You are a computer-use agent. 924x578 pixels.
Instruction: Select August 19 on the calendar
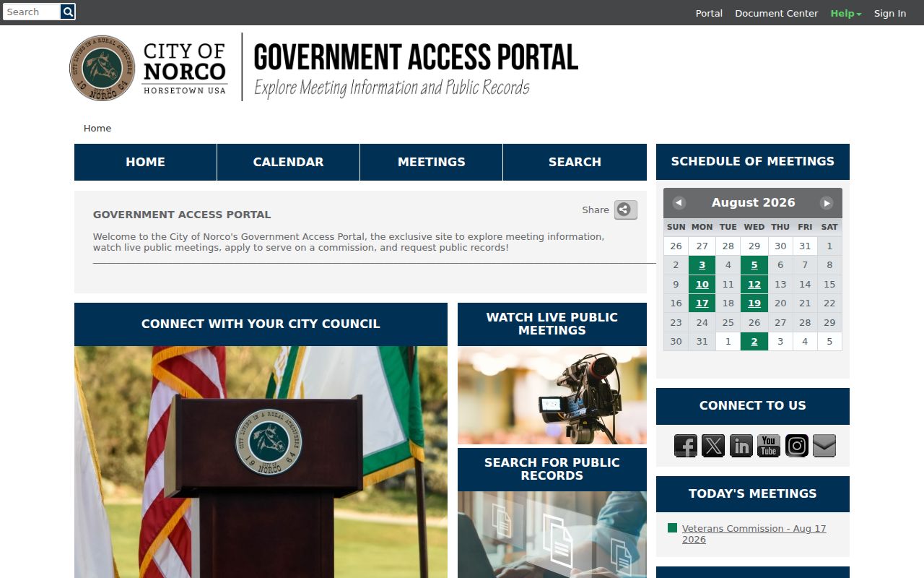(754, 303)
